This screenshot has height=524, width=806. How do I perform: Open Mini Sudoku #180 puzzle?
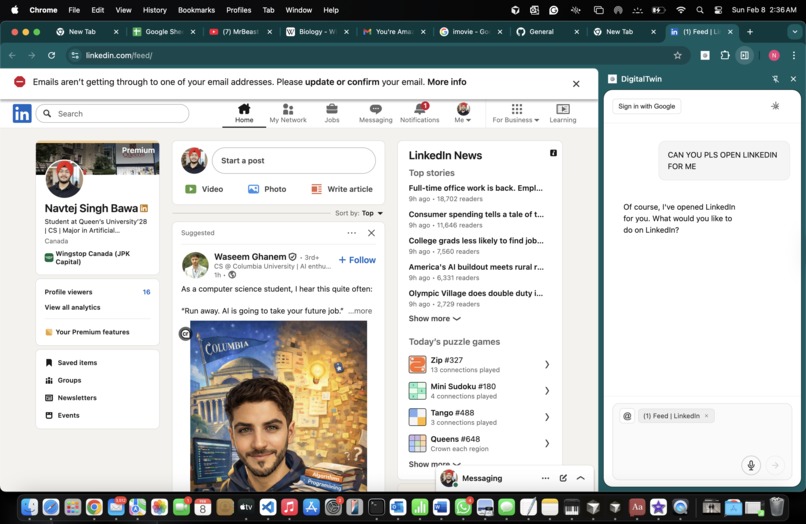(479, 391)
